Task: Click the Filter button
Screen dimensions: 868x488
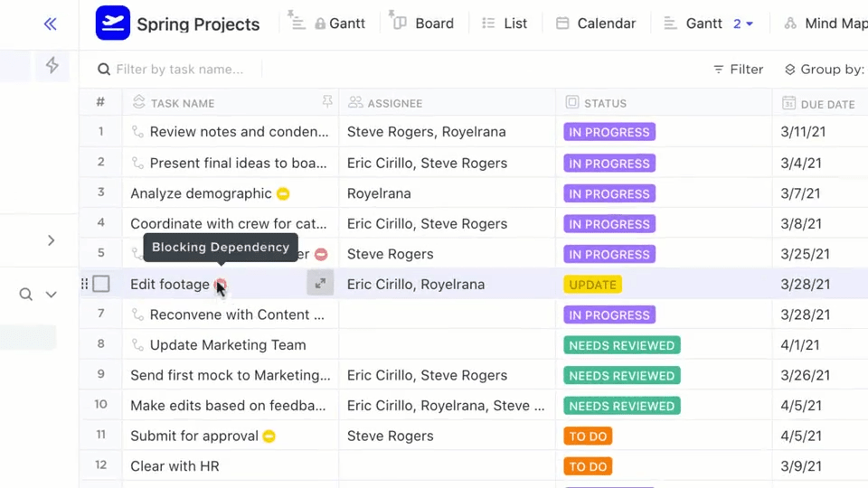Action: (738, 70)
